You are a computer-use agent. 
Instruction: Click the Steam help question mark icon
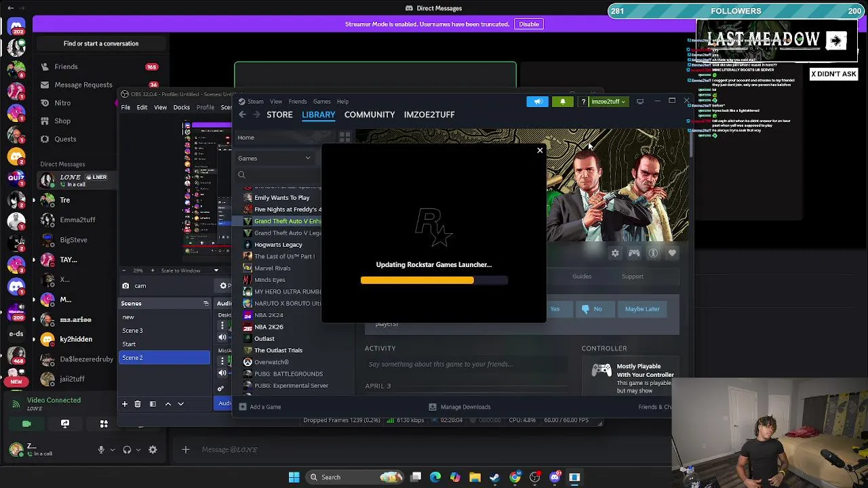583,102
